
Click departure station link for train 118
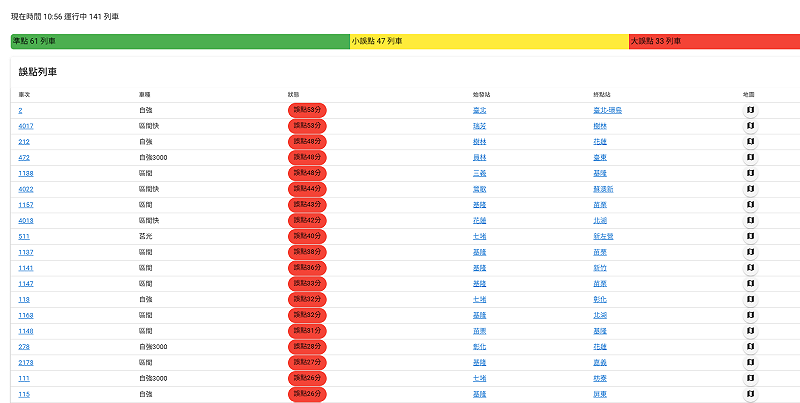[x=479, y=299]
